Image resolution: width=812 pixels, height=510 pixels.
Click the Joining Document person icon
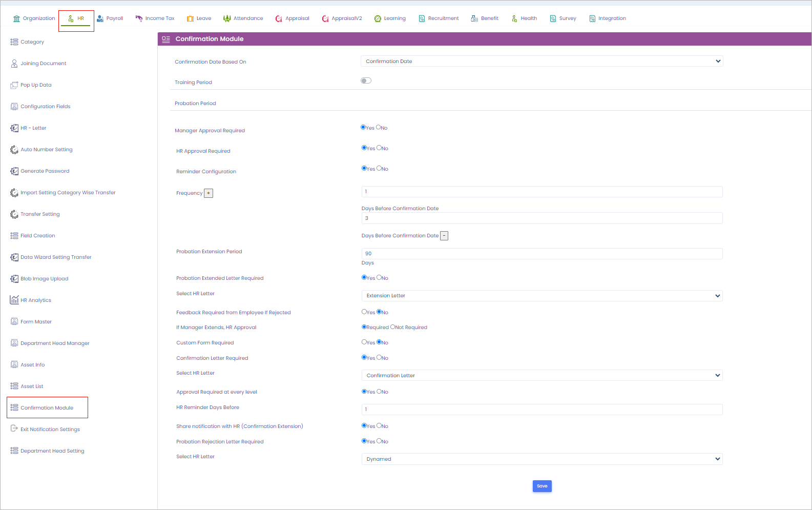14,64
